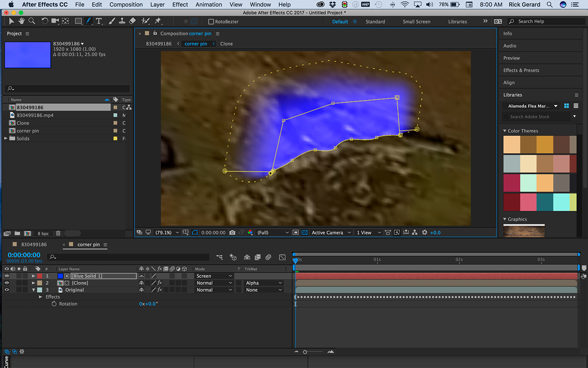Hide the Blue Solid 1 layer
Image resolution: width=588 pixels, height=368 pixels.
point(7,276)
